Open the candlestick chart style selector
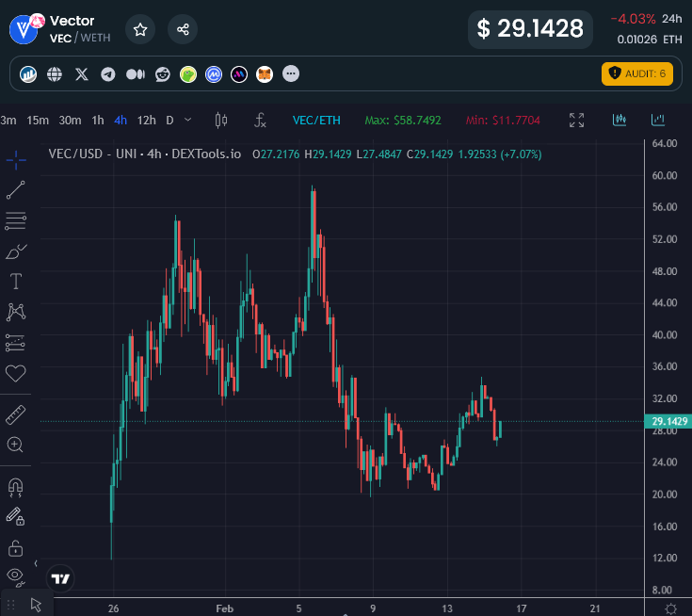692x616 pixels. pos(221,121)
